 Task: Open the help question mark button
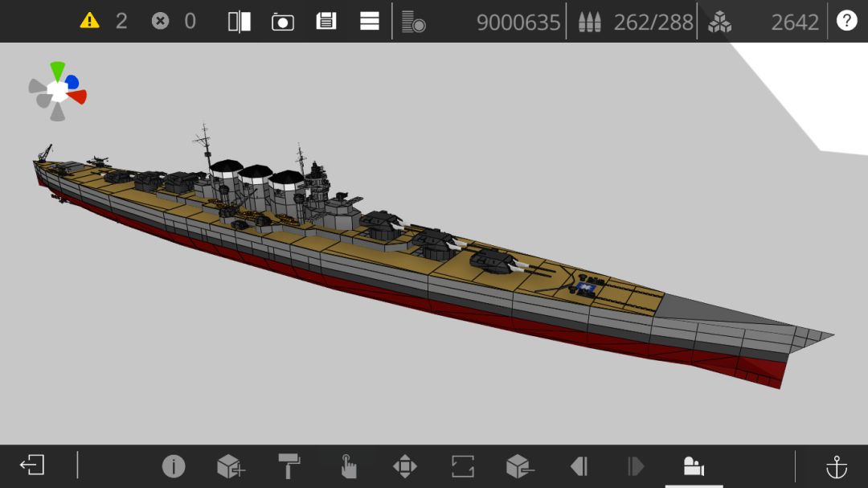tap(846, 21)
